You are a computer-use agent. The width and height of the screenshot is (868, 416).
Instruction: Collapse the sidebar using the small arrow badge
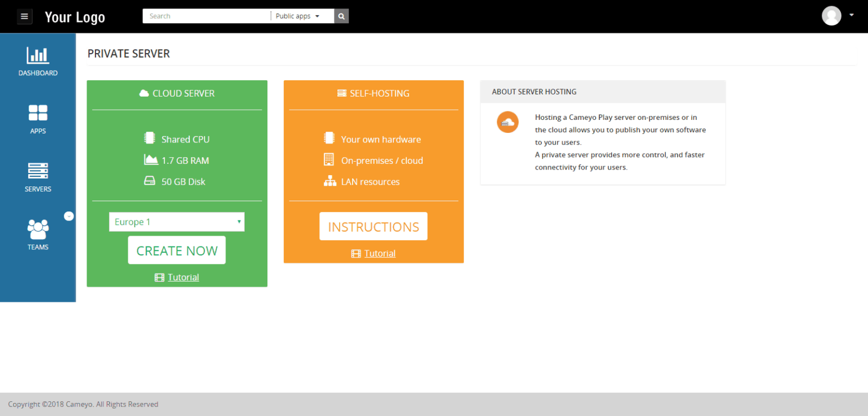tap(69, 216)
